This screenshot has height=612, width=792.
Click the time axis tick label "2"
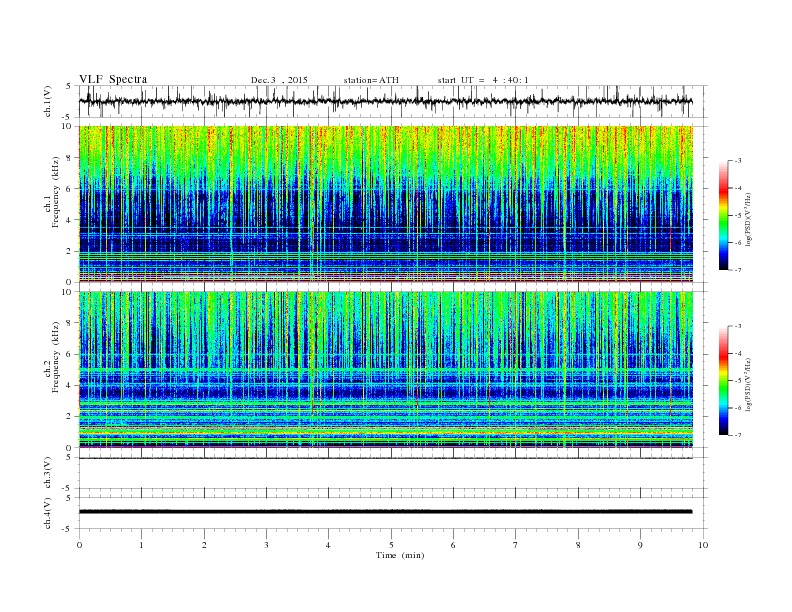[x=204, y=545]
